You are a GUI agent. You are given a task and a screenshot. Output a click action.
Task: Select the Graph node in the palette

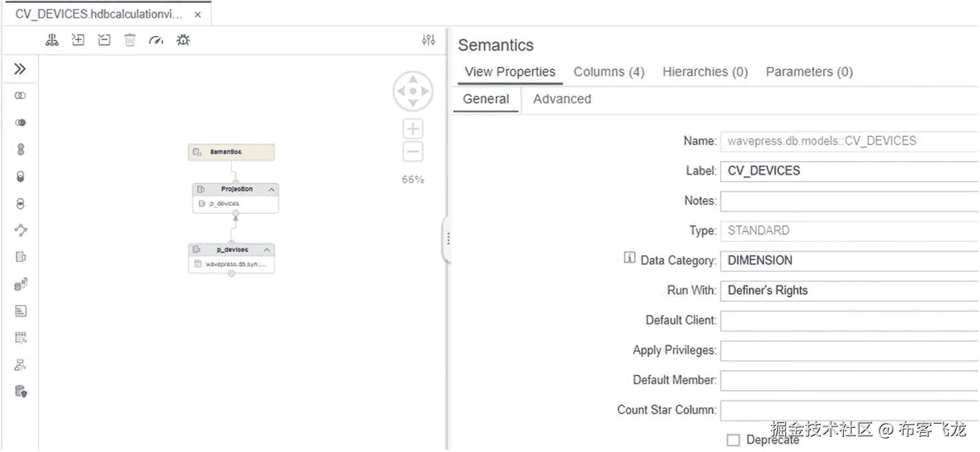(21, 230)
